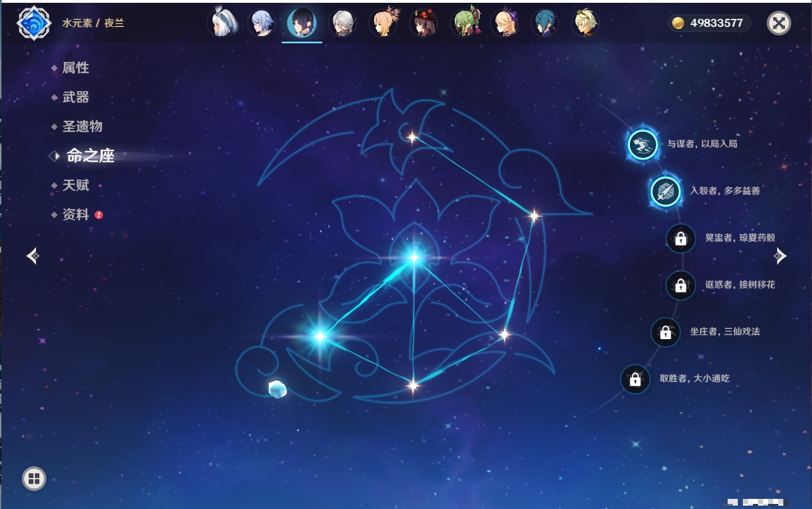Select the green-haired character avatar
Screen dimensions: 812x509
[465, 23]
